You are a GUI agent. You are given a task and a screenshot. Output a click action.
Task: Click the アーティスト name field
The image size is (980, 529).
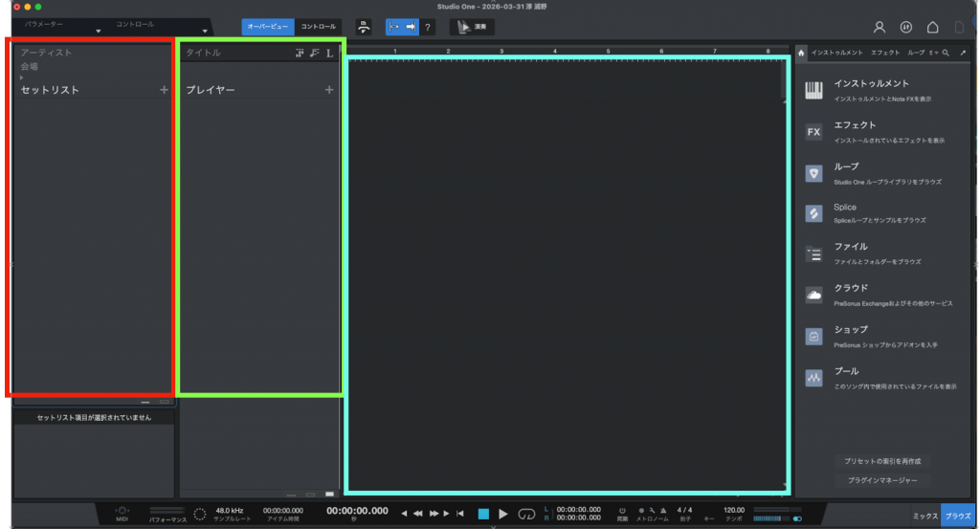48,53
